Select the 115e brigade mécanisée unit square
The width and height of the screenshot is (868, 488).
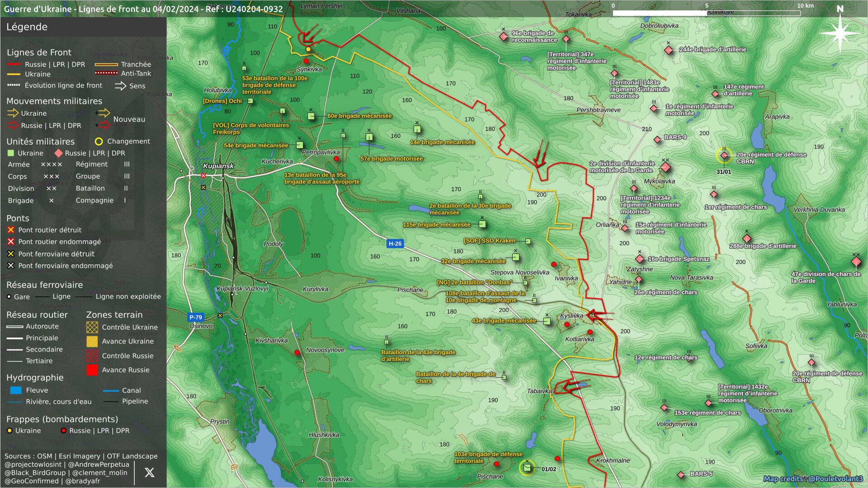pyautogui.click(x=482, y=224)
